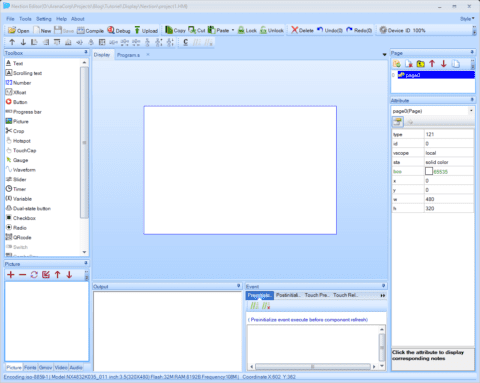The width and height of the screenshot is (480, 383).
Task: Show more event tabs with the arrow
Action: coord(383,295)
